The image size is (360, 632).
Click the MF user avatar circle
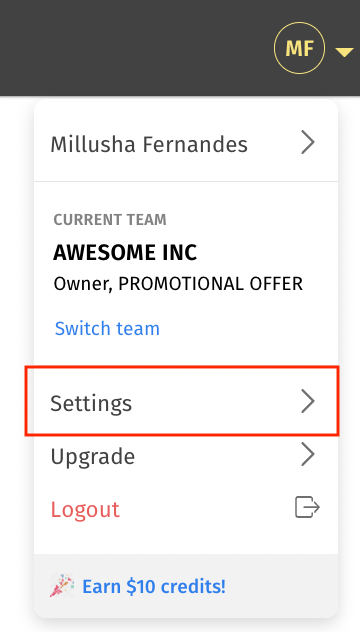point(299,48)
